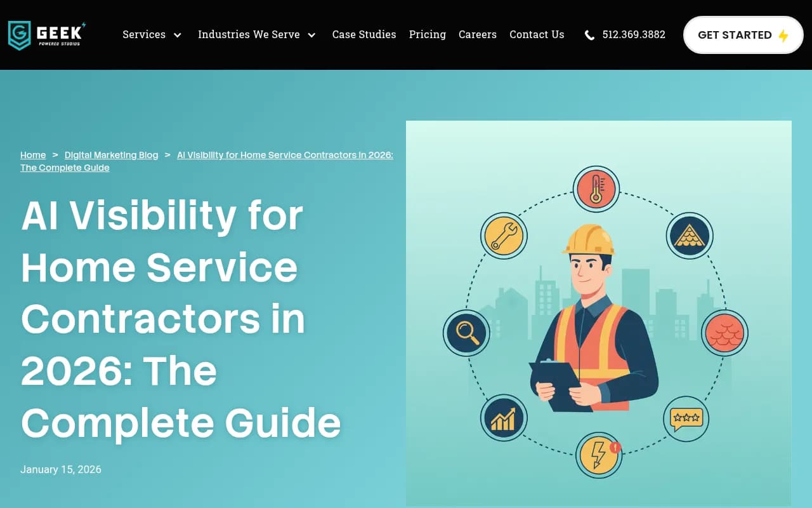This screenshot has width=812, height=508.
Task: Open the Contact Us page
Action: click(537, 34)
